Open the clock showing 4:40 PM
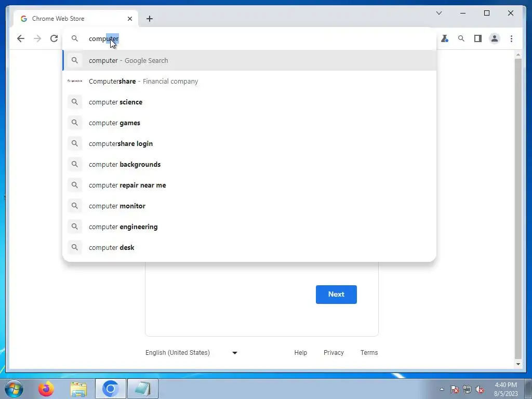532x399 pixels. pyautogui.click(x=506, y=389)
